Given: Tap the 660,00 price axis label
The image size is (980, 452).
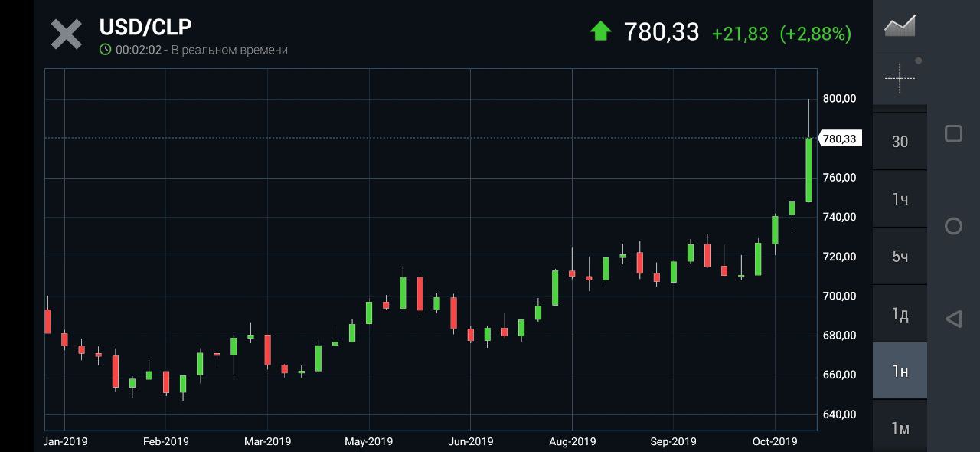Looking at the screenshot, I should (x=839, y=375).
